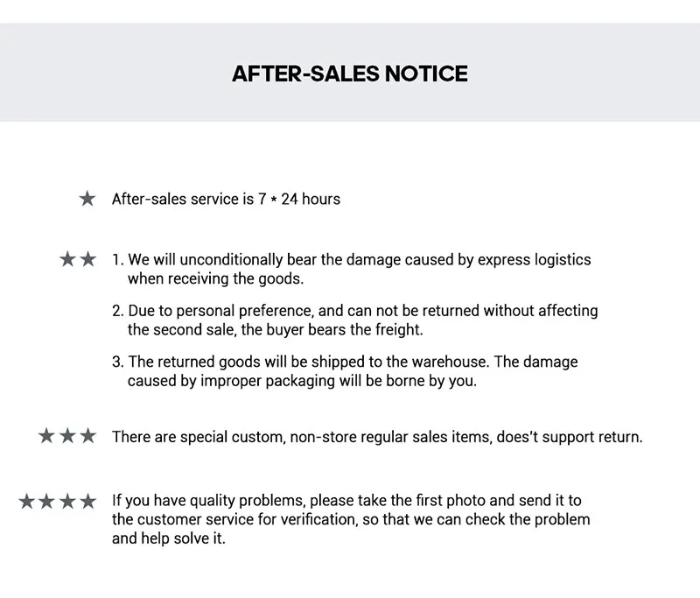Image resolution: width=700 pixels, height=598 pixels.
Task: Click the second star of the four-star row
Action: (46, 501)
